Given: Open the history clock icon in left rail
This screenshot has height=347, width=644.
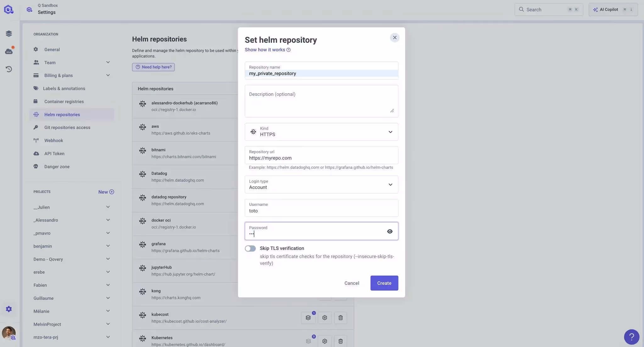Looking at the screenshot, I should click(x=9, y=69).
